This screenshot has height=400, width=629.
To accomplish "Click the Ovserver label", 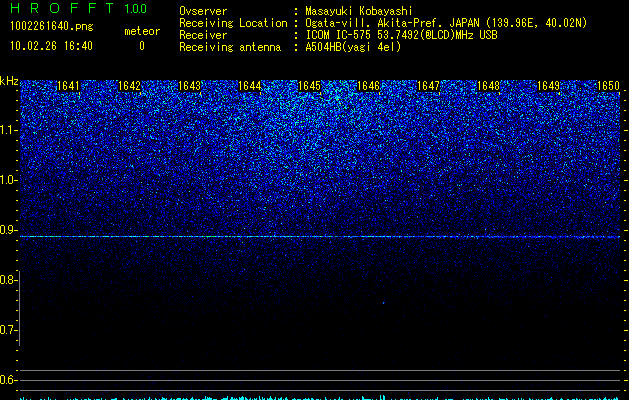I will (203, 11).
